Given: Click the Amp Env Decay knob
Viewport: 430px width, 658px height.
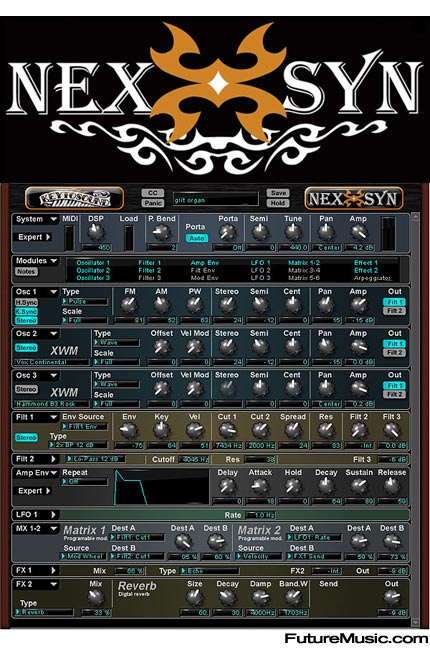Looking at the screenshot, I should [x=326, y=486].
